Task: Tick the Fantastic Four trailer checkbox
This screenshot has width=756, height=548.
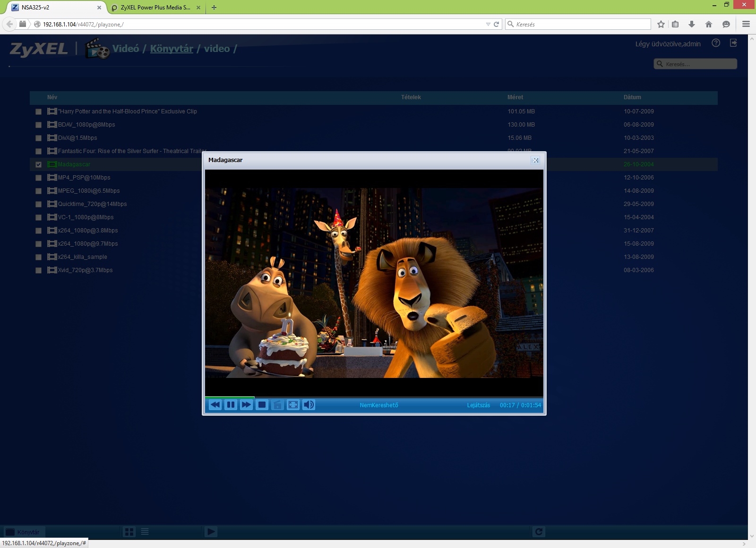Action: pyautogui.click(x=38, y=152)
